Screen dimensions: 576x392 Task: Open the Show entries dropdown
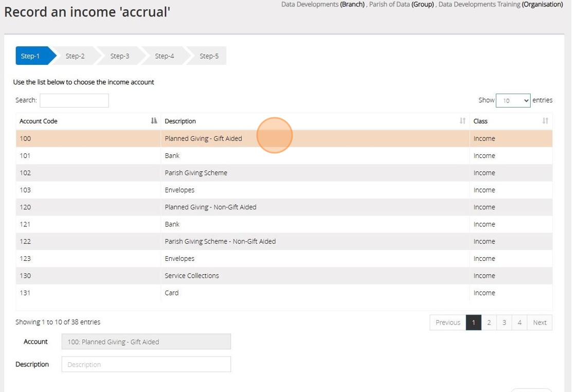pyautogui.click(x=513, y=100)
